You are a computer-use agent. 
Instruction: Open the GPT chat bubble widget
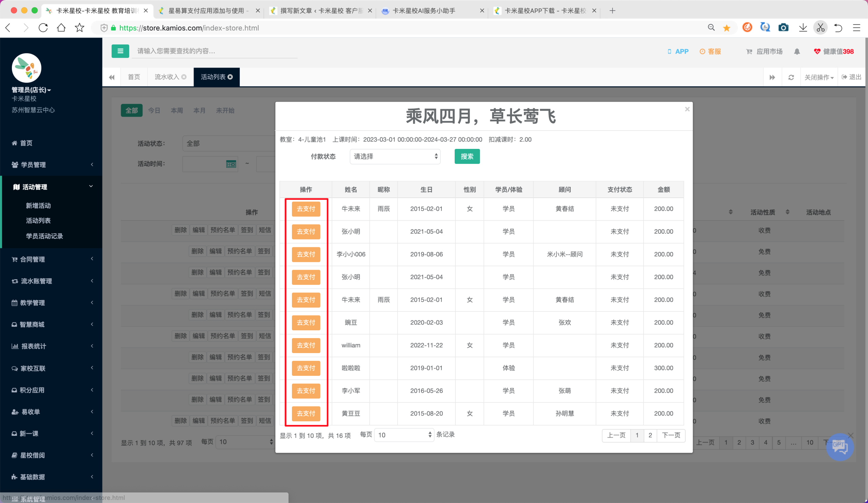840,447
